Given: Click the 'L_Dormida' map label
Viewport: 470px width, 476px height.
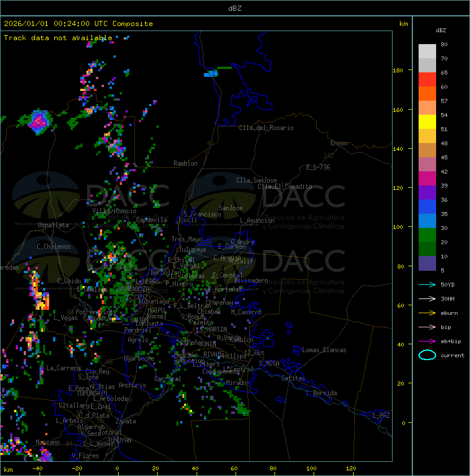Looking at the screenshot, I should tap(321, 393).
